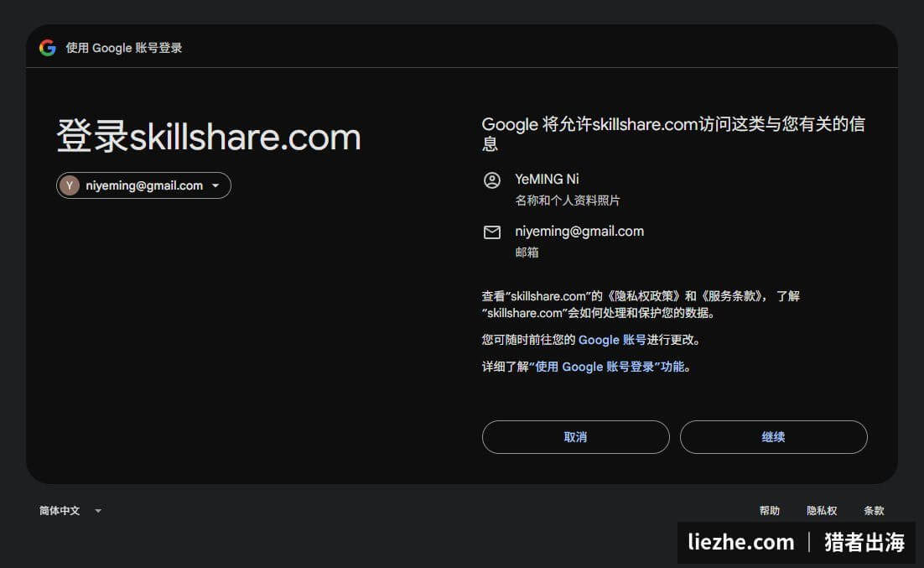Click the 使用 Google 账号登录 header text
924x568 pixels.
(124, 48)
